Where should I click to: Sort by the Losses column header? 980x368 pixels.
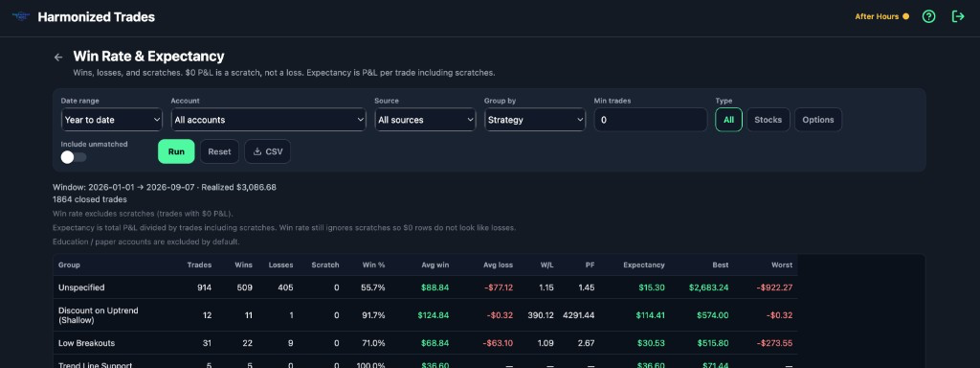[280, 264]
